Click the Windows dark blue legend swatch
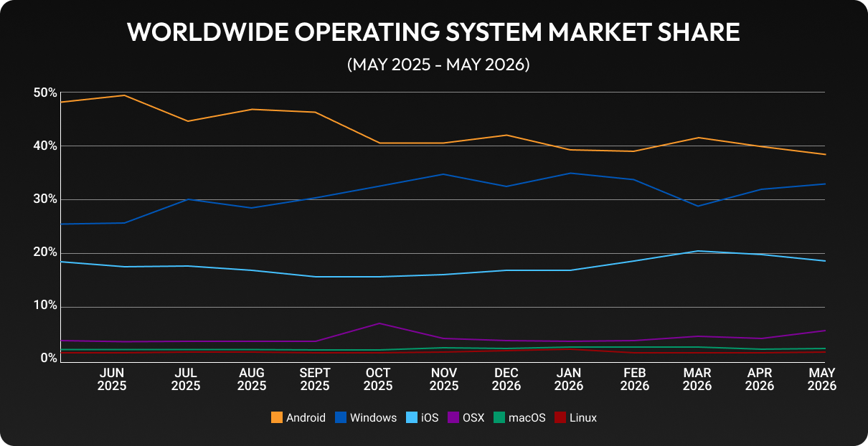868x446 pixels. point(341,417)
